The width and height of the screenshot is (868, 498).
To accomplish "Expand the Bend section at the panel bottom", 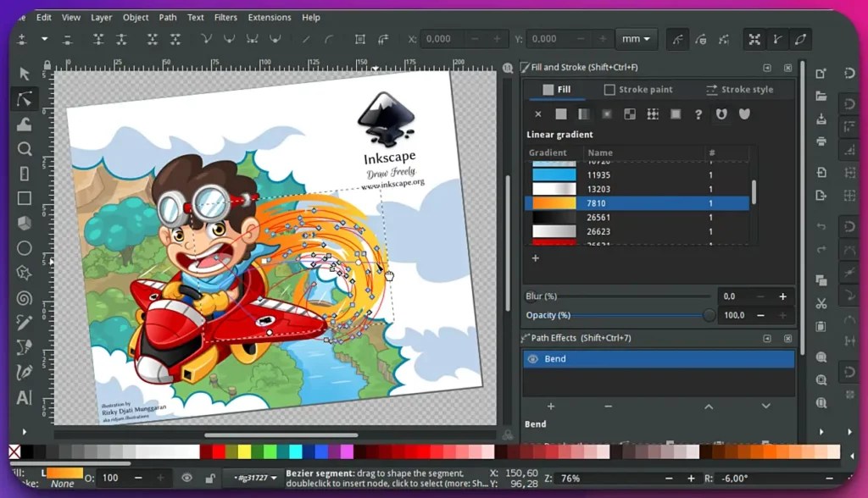I will click(535, 423).
